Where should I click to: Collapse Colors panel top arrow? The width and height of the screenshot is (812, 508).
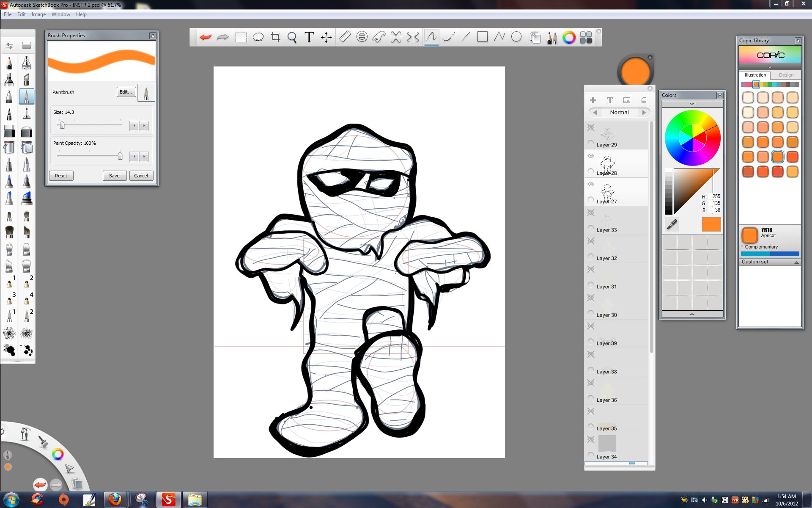tap(692, 104)
